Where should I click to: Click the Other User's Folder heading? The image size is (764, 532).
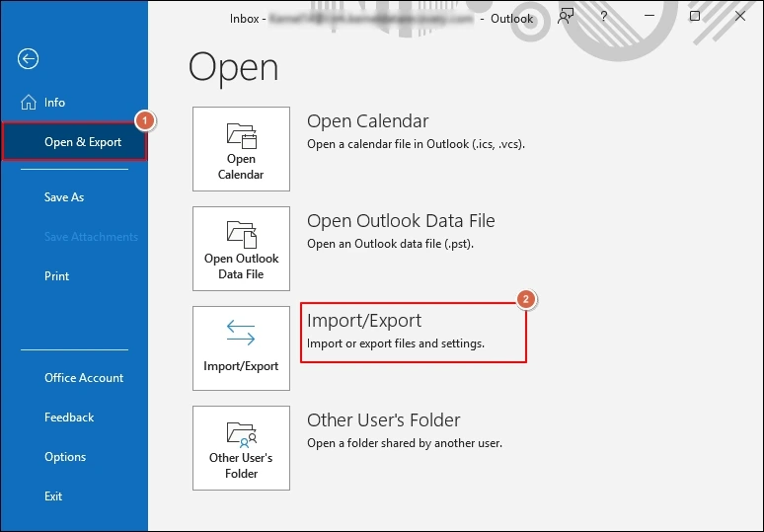tap(383, 419)
